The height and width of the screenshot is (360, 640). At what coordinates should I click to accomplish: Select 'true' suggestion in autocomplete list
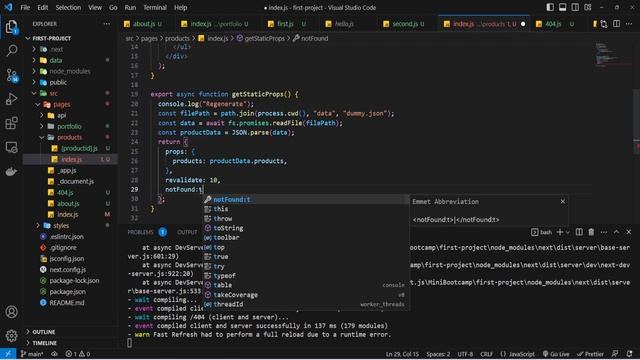[306, 257]
